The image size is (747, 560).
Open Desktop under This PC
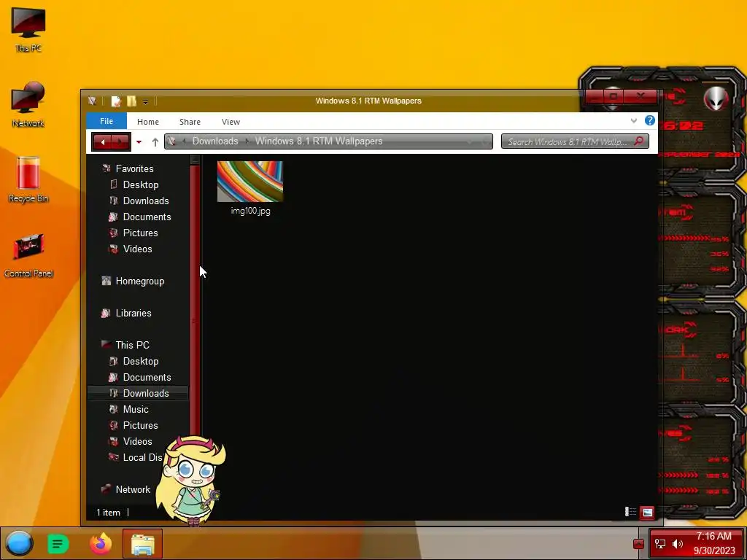[141, 361]
